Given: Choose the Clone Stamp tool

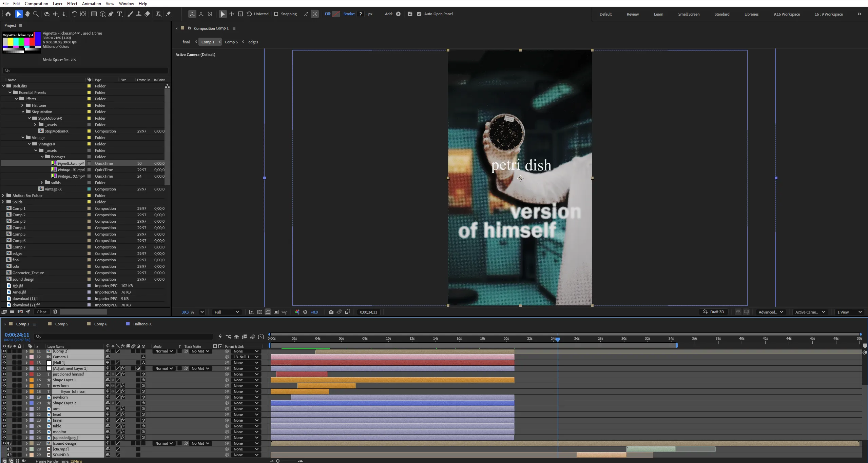Looking at the screenshot, I should click(x=139, y=14).
